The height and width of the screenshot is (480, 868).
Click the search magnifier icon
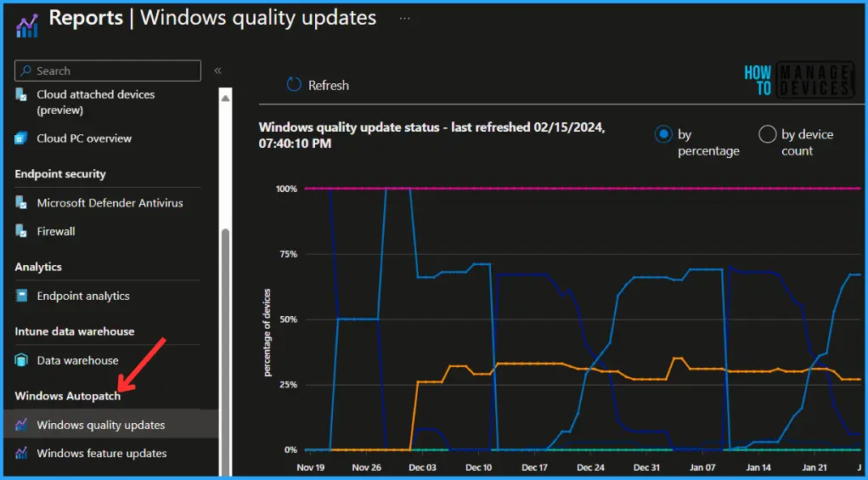pos(26,71)
